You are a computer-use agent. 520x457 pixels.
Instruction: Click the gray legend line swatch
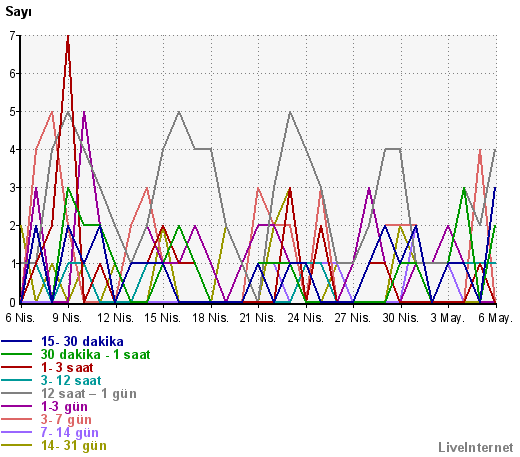[x=17, y=394]
